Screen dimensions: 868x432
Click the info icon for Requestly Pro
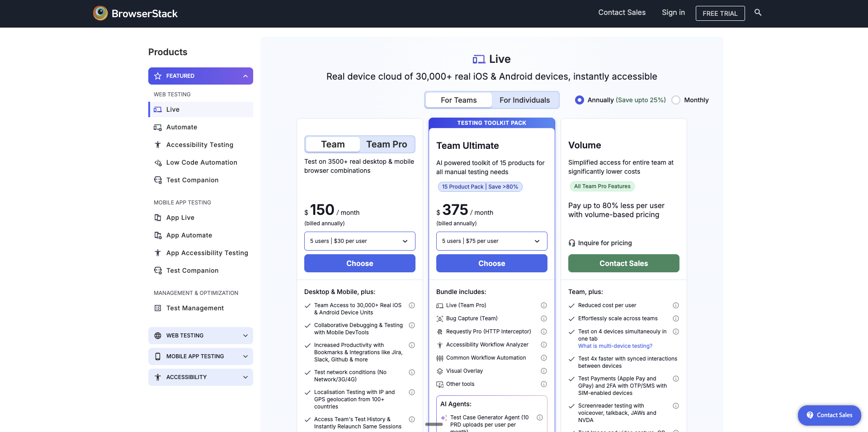[x=544, y=332]
